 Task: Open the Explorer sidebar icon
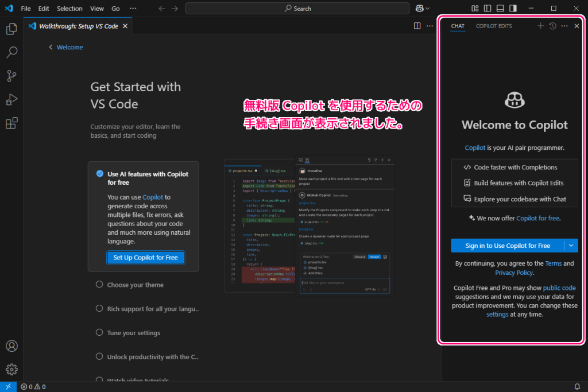point(11,29)
